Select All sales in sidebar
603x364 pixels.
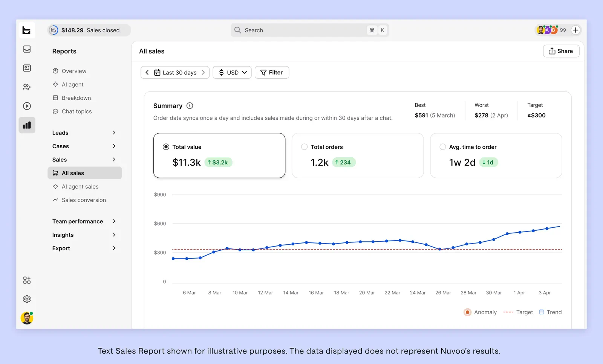pyautogui.click(x=85, y=173)
